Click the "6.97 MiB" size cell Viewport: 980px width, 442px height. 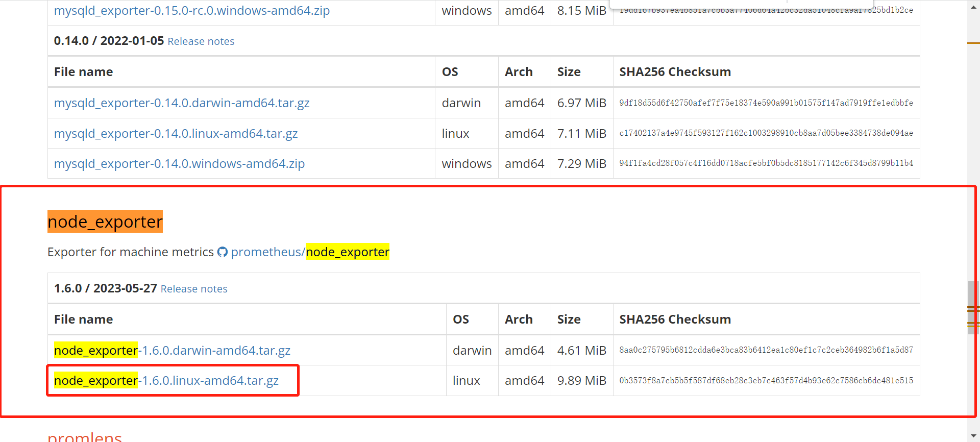tap(582, 103)
